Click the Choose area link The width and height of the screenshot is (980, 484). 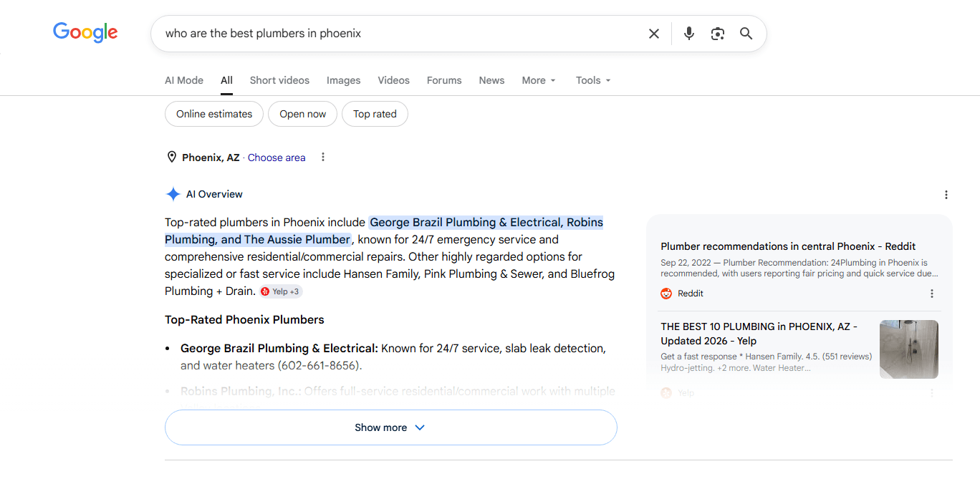[277, 158]
